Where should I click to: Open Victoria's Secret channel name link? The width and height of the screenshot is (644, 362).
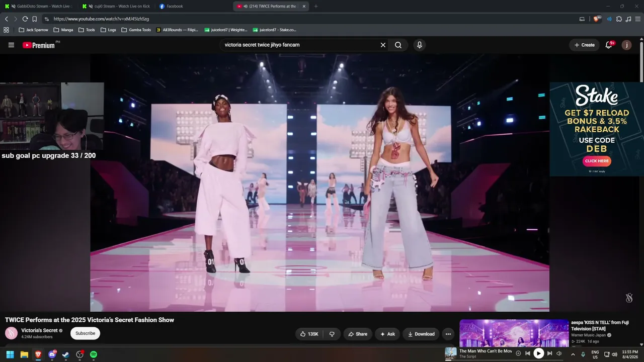pos(39,330)
